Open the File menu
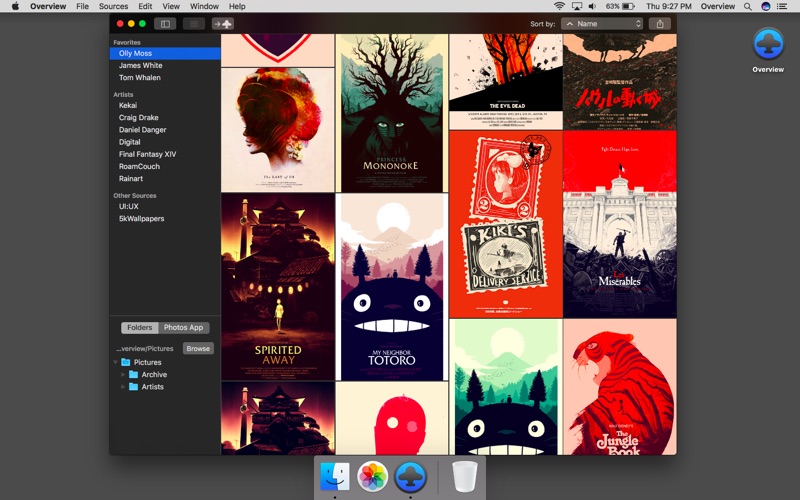 (82, 6)
